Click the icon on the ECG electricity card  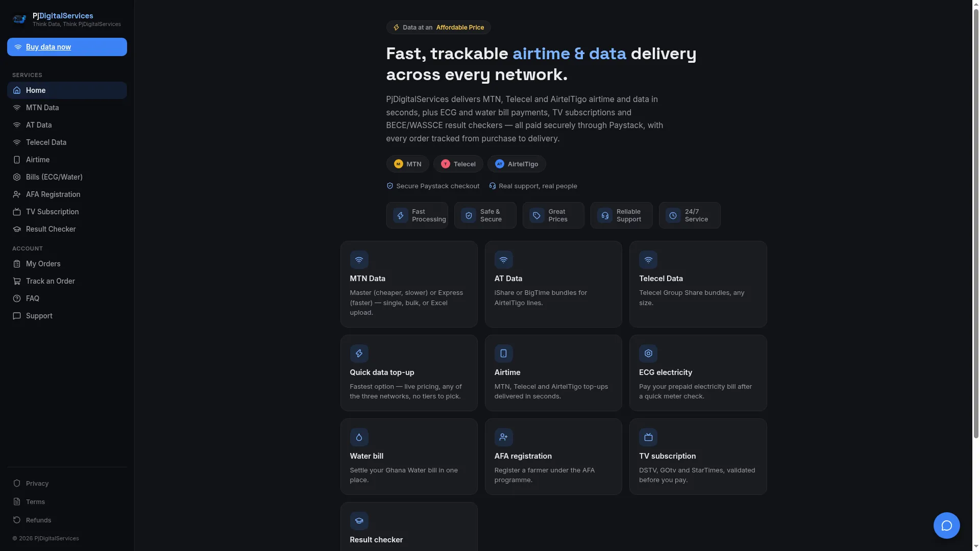[x=648, y=354]
